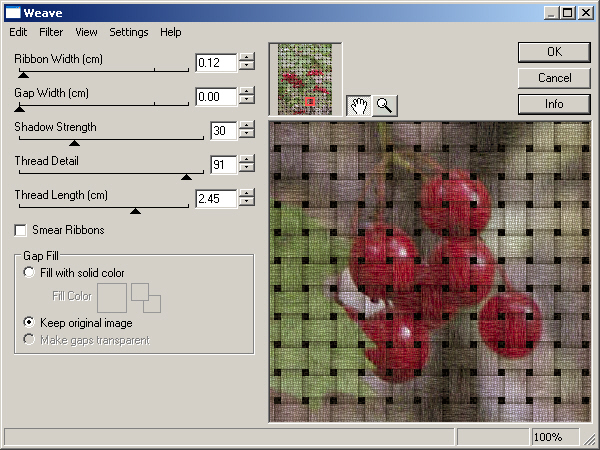This screenshot has width=600, height=450.
Task: Click the Shadow Strength slider handle
Action: coord(74,143)
